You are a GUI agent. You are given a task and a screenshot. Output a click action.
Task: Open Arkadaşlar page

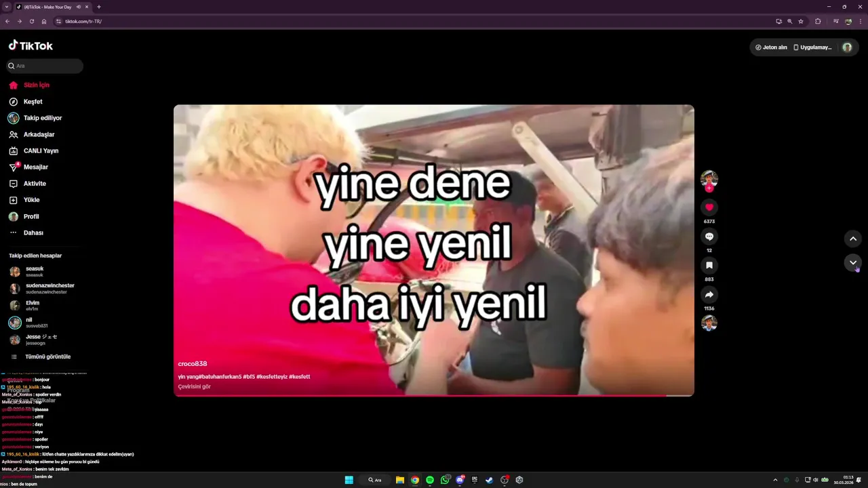tap(32, 135)
